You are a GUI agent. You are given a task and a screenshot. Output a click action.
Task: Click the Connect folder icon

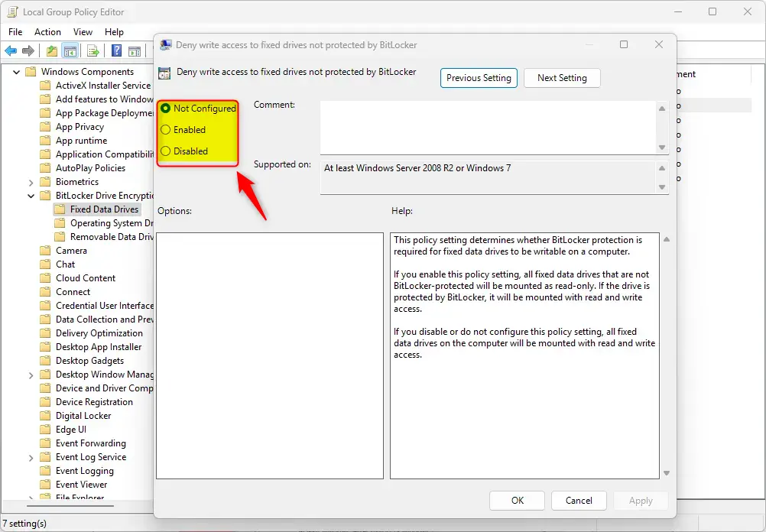click(45, 292)
